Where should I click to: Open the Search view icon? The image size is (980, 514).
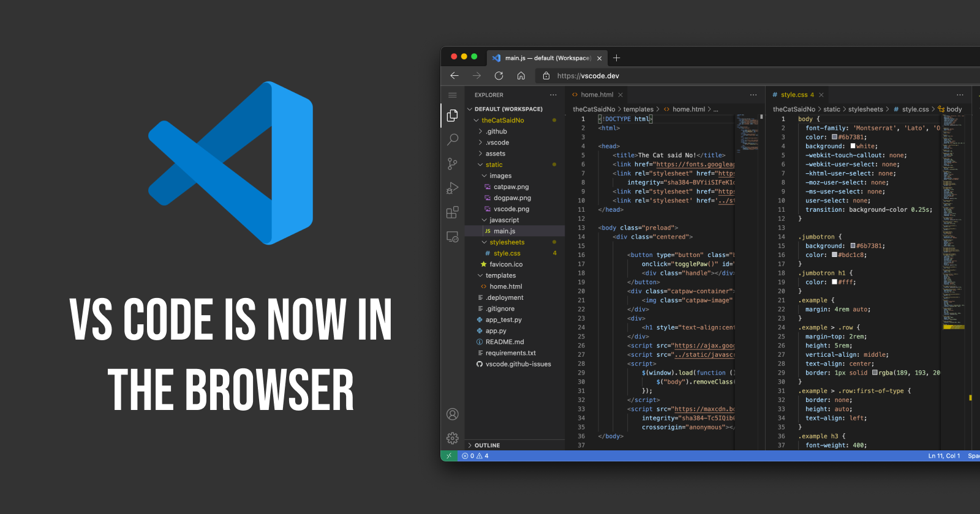pos(453,140)
